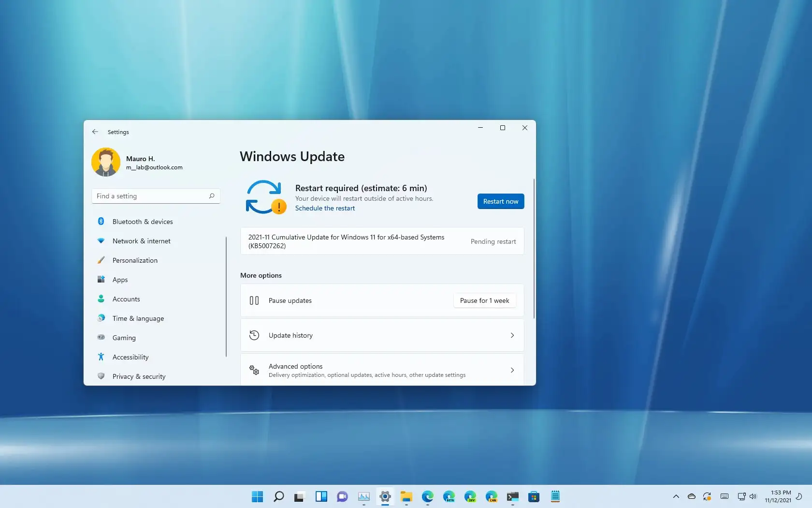Click the back arrow in Settings
Screen dimensions: 812x508
95,132
